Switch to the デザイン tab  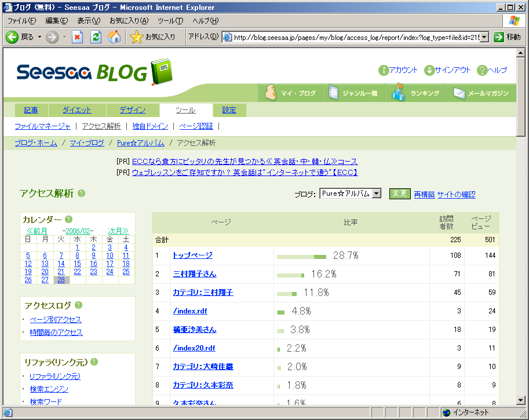(x=132, y=110)
